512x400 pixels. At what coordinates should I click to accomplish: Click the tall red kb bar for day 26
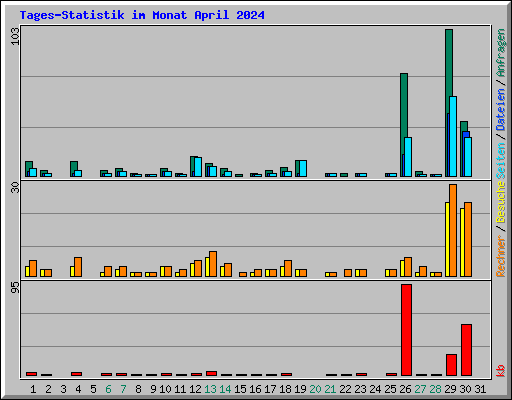coord(406,330)
